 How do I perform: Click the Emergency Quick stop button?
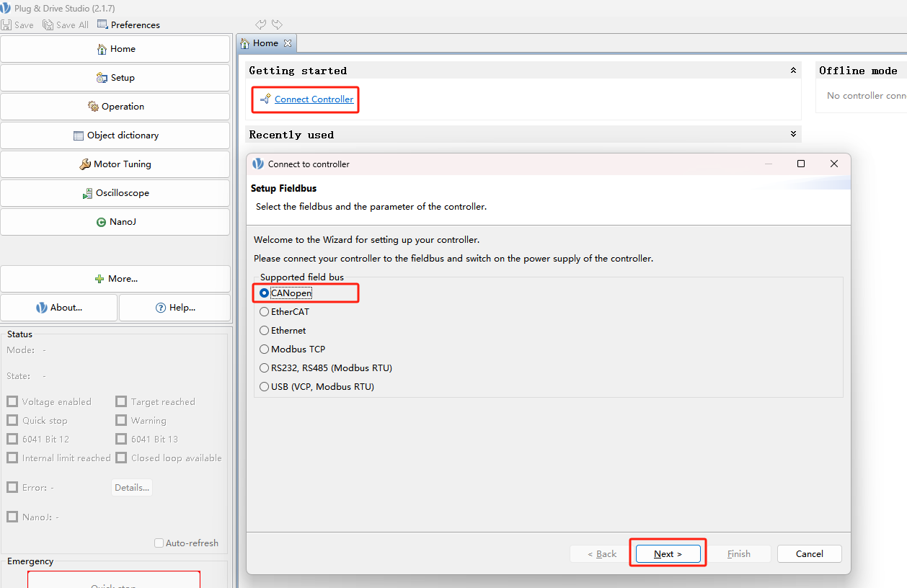(x=114, y=580)
